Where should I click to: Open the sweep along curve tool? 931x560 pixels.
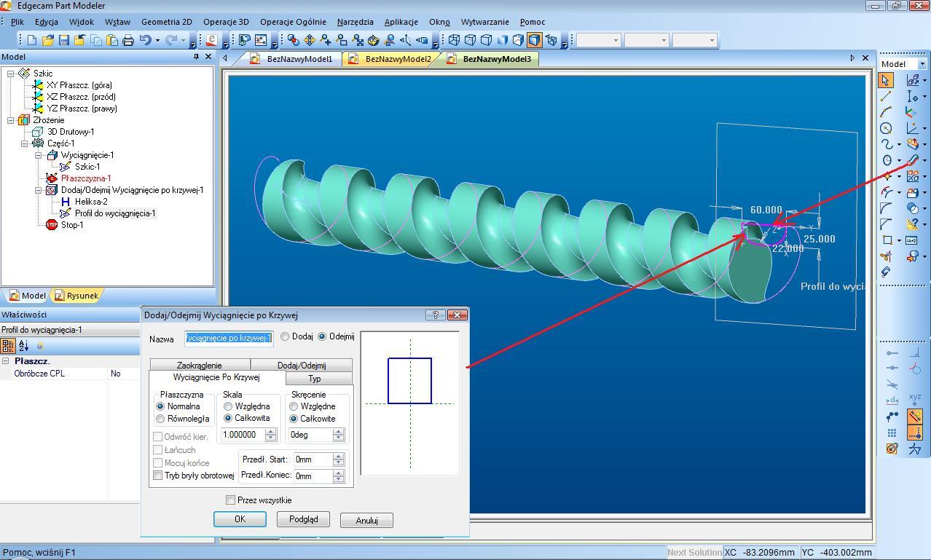point(913,160)
